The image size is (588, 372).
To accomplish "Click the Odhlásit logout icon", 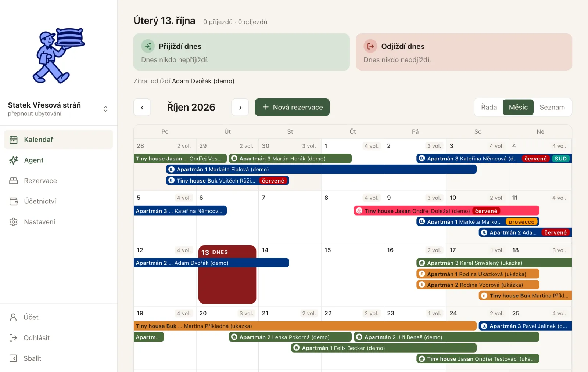I will coord(13,338).
